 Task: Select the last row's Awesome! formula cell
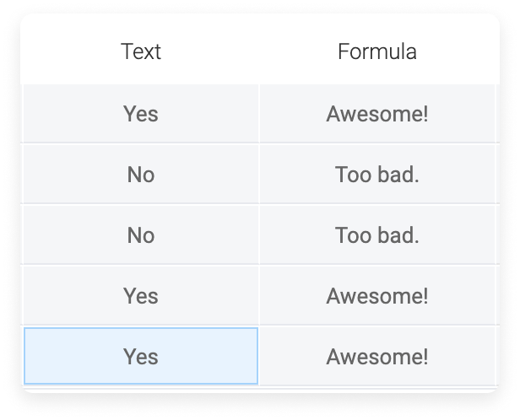pyautogui.click(x=377, y=356)
